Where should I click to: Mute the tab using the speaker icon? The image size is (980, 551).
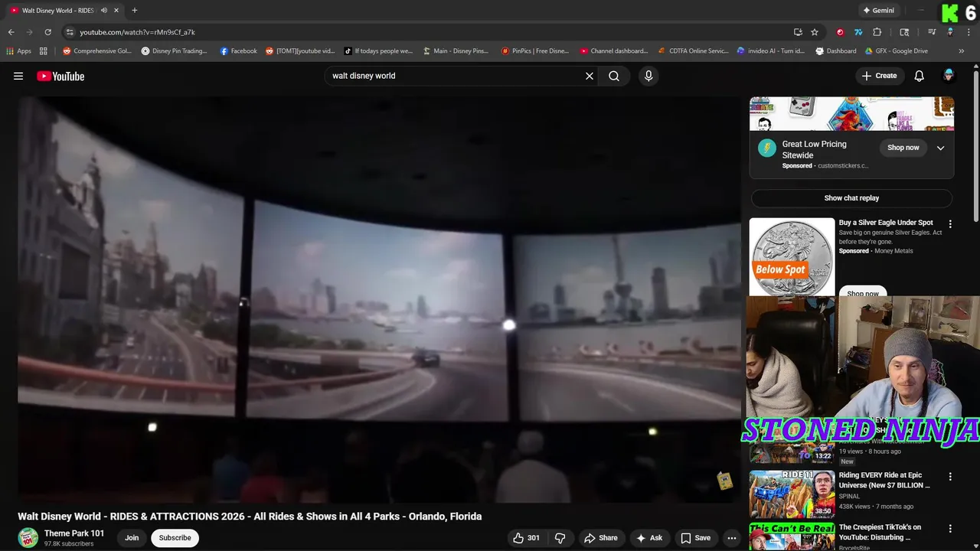(x=104, y=11)
